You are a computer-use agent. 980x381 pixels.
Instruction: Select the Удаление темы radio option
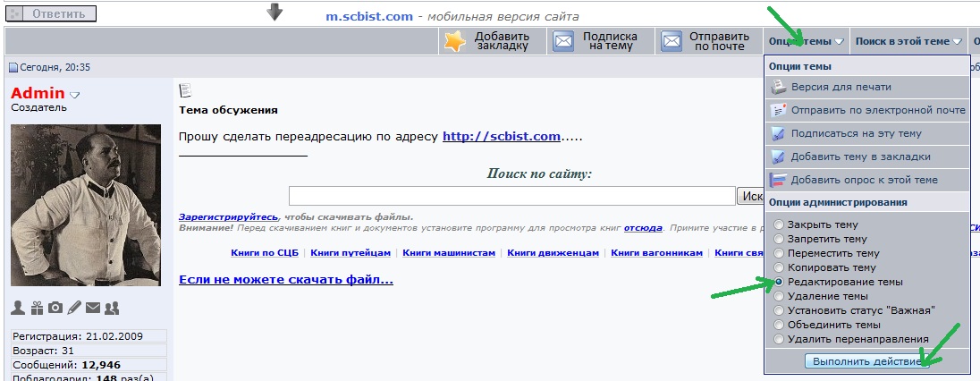pyautogui.click(x=780, y=296)
